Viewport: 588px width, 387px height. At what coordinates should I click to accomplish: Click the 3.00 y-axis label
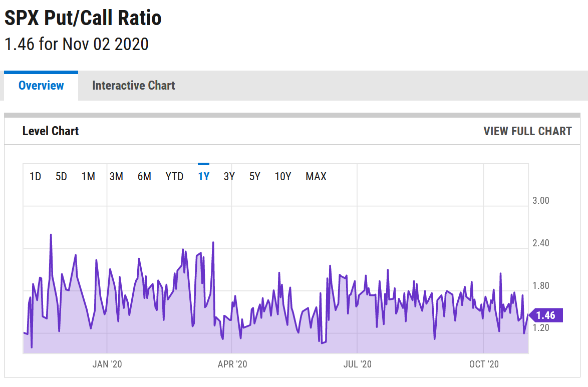(x=541, y=201)
